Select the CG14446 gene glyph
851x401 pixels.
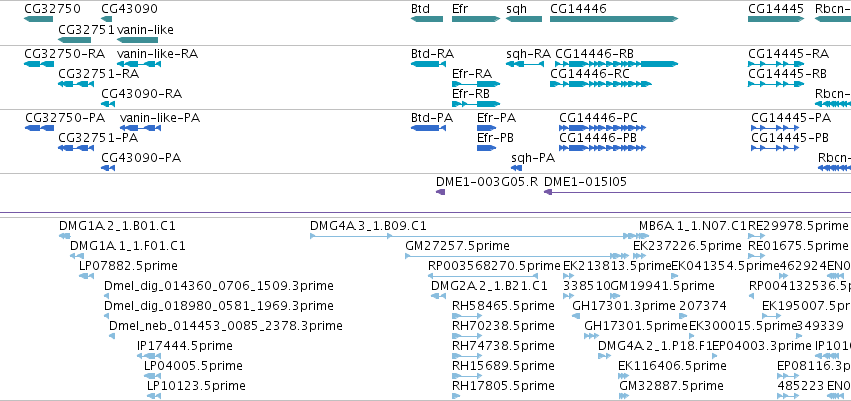click(x=614, y=19)
